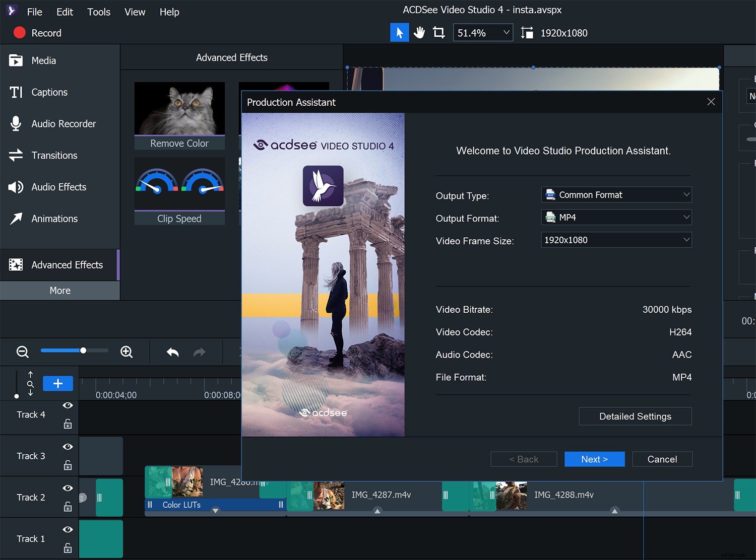This screenshot has height=560, width=756.
Task: Open the Tools menu
Action: [x=98, y=12]
